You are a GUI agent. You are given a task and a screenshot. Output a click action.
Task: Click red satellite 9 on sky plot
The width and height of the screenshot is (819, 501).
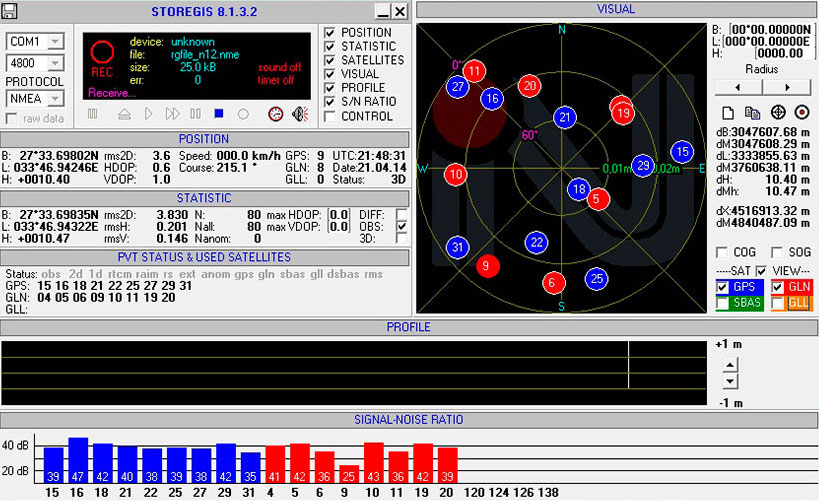click(x=487, y=266)
